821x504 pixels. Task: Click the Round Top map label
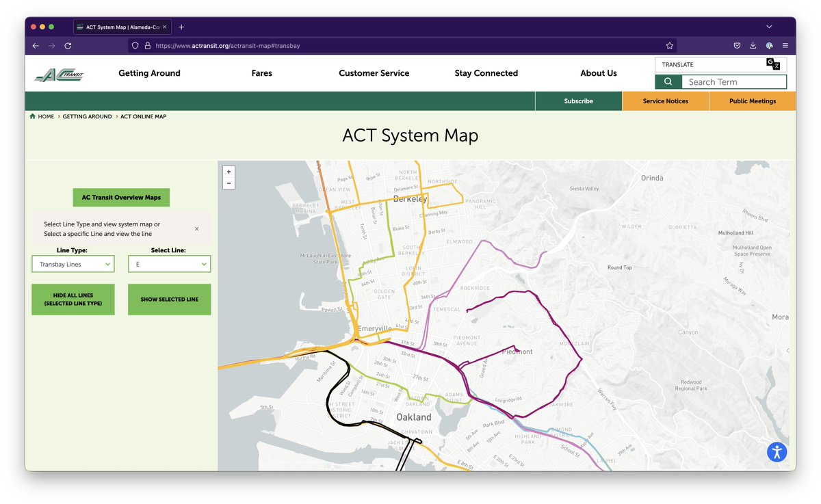coord(620,268)
